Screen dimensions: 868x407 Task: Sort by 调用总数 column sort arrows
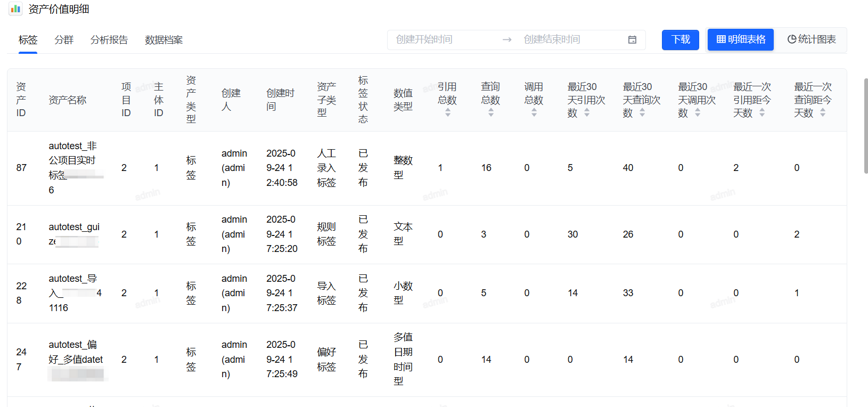pyautogui.click(x=534, y=112)
